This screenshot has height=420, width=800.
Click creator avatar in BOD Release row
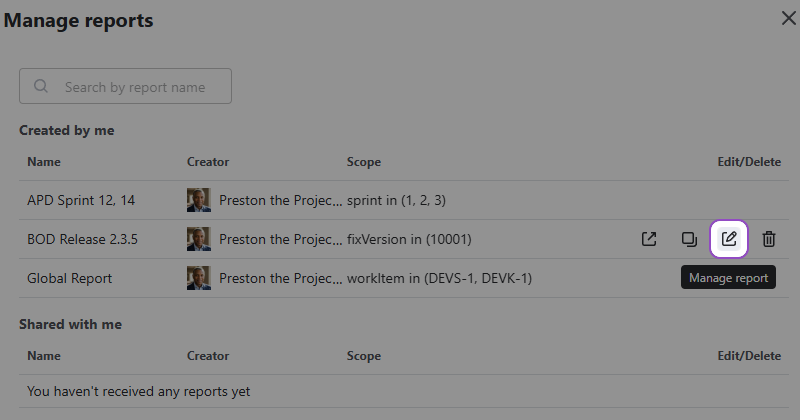point(198,239)
